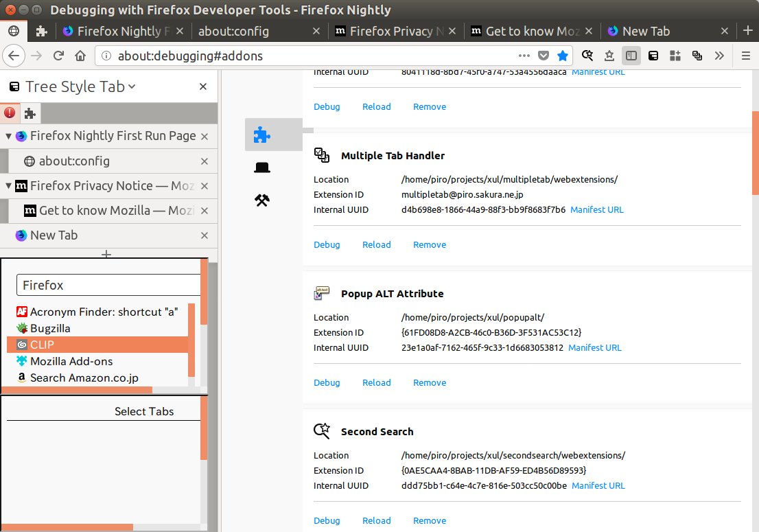Switch to the Firefox Nightly First Run tab
The height and width of the screenshot is (532, 759).
[x=124, y=31]
